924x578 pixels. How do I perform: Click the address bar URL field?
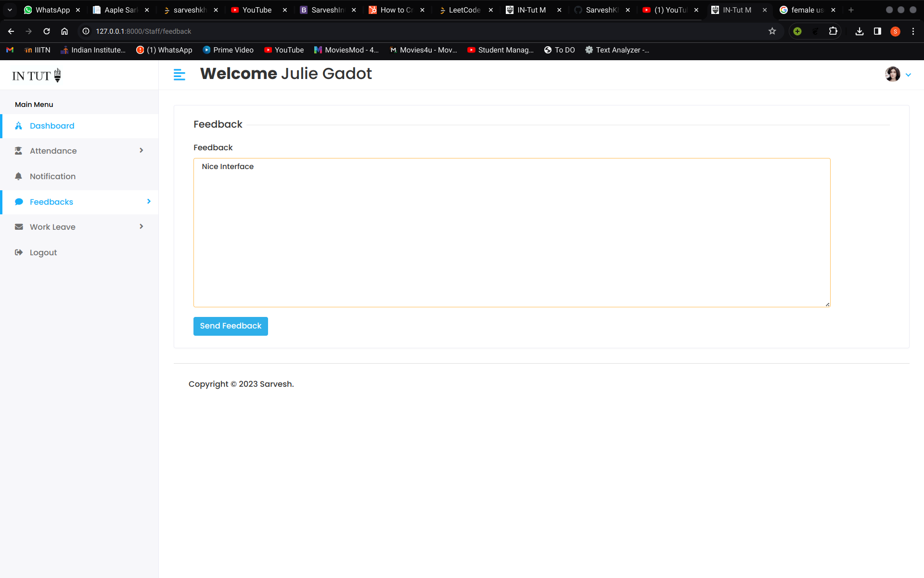[385, 31]
